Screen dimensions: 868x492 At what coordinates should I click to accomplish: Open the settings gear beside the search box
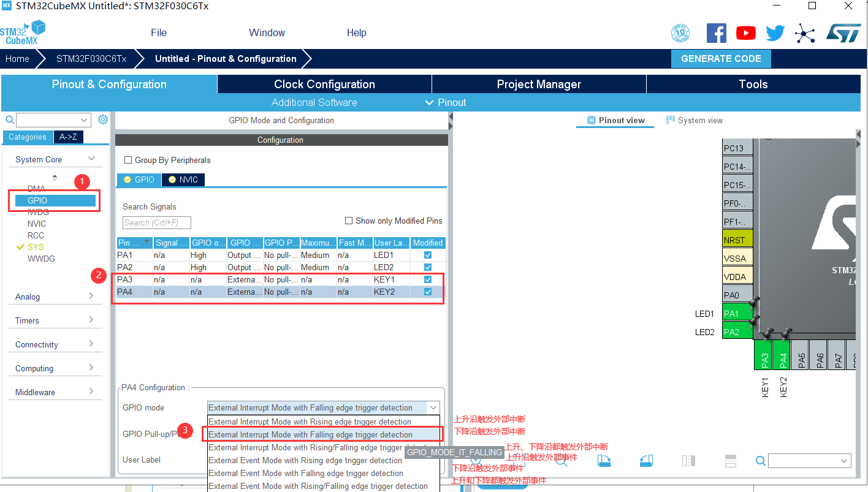click(x=102, y=119)
